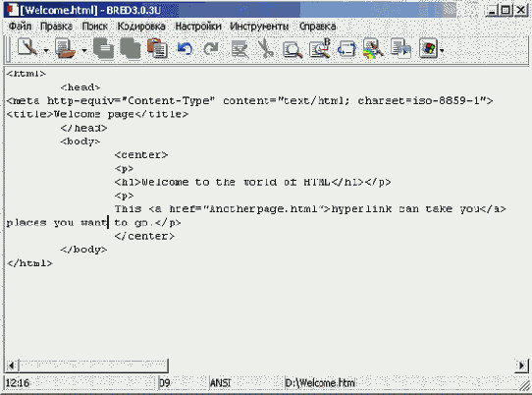Click the blue Undo arrow icon
Screen dimensions: 532x395
[x=185, y=48]
